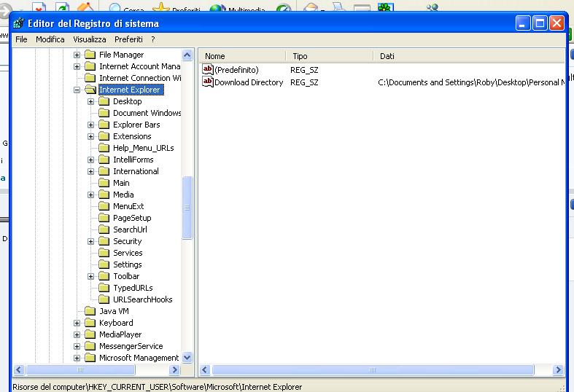Sort by the Dati column header
This screenshot has height=392, width=574.
(x=469, y=56)
